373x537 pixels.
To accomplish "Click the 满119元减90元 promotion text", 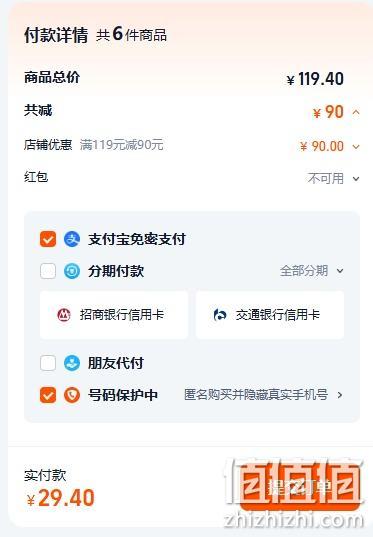I will pos(122,145).
